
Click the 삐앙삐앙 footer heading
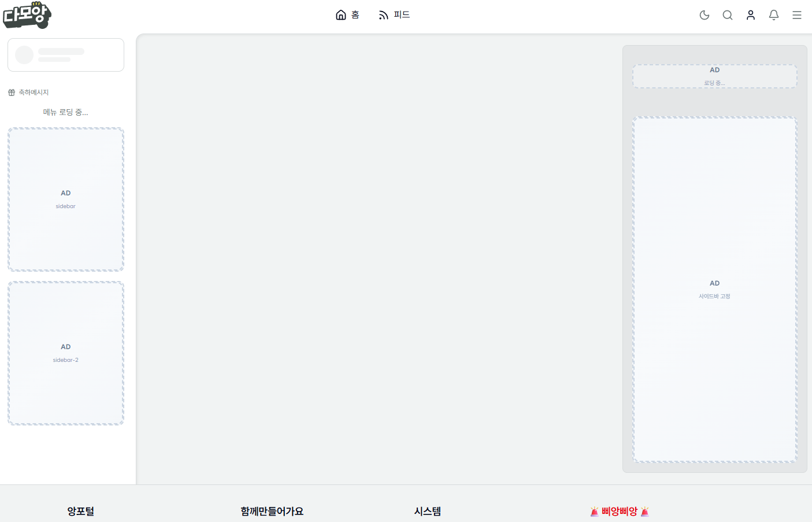click(620, 511)
